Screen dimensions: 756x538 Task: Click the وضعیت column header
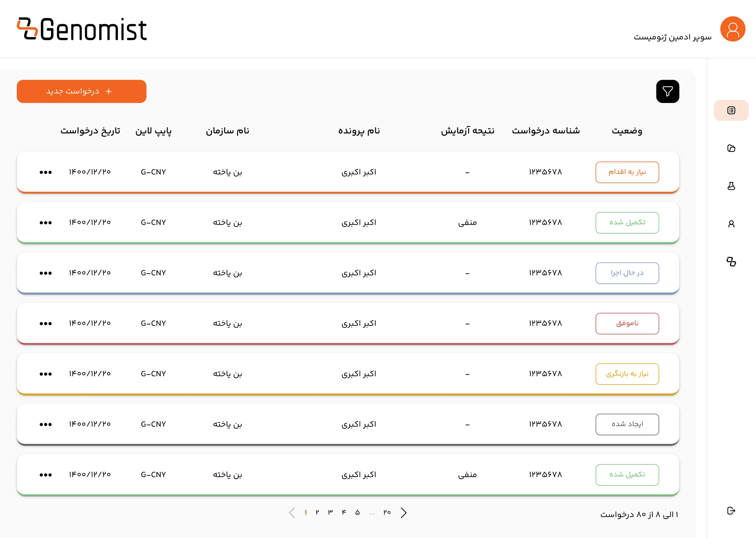(627, 130)
